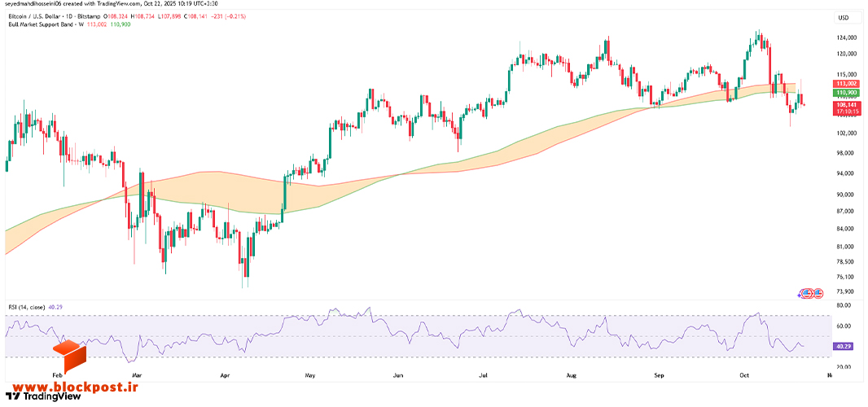Click the Jul label on time axis
The width and height of the screenshot is (868, 407).
coord(484,375)
